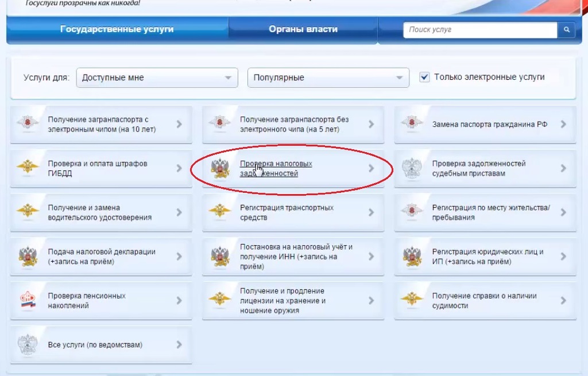Click the grey eagle icon for Все услуги
Screen dimensions: 588x376
click(28, 344)
